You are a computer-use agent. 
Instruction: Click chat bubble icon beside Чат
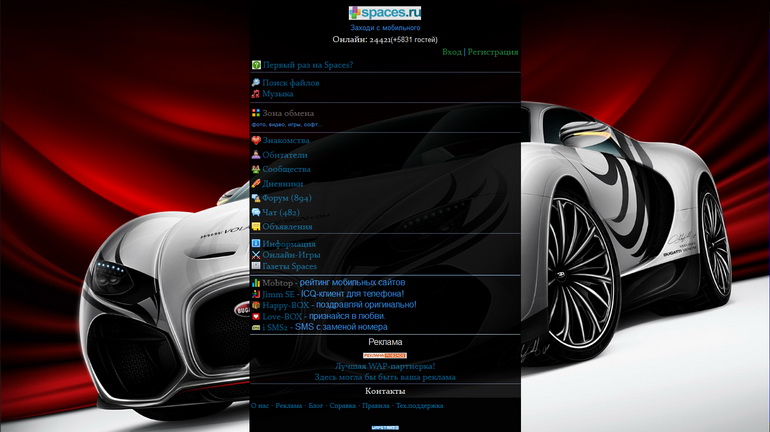point(256,212)
